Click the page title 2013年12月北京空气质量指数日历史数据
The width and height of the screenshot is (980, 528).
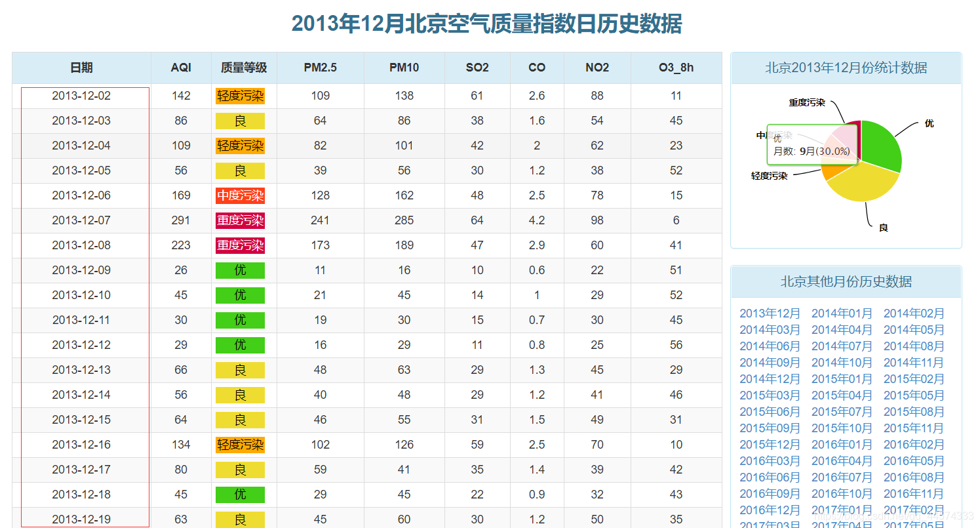(x=487, y=24)
